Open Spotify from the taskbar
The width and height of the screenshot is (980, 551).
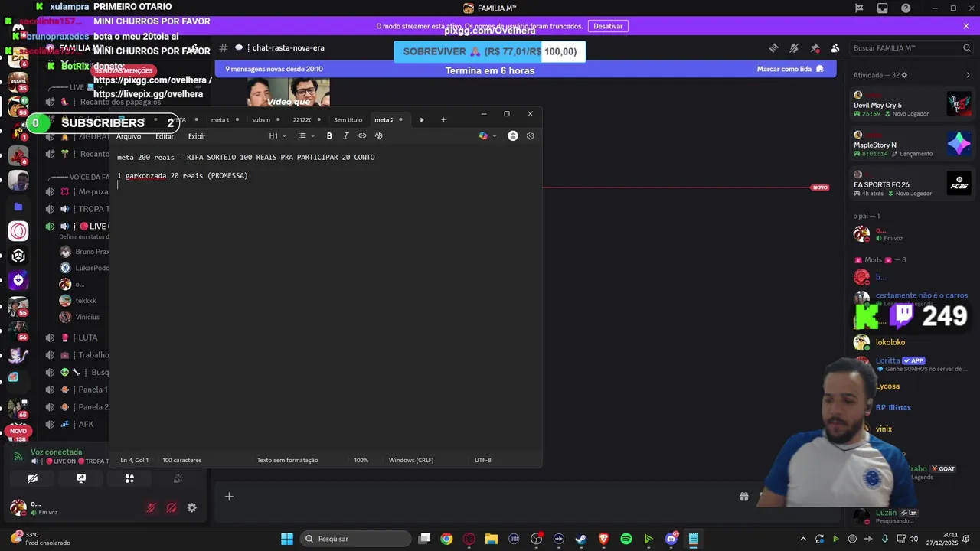pyautogui.click(x=626, y=539)
